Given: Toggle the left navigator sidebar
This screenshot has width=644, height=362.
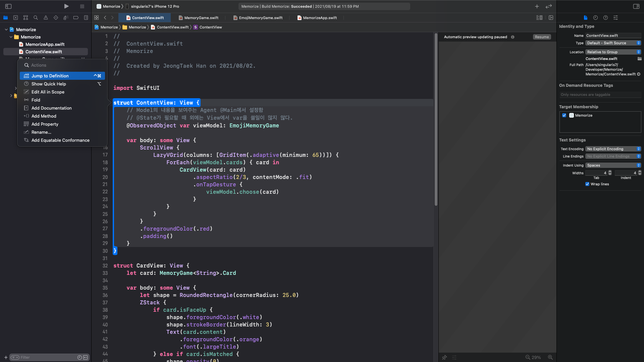Looking at the screenshot, I should [x=8, y=6].
